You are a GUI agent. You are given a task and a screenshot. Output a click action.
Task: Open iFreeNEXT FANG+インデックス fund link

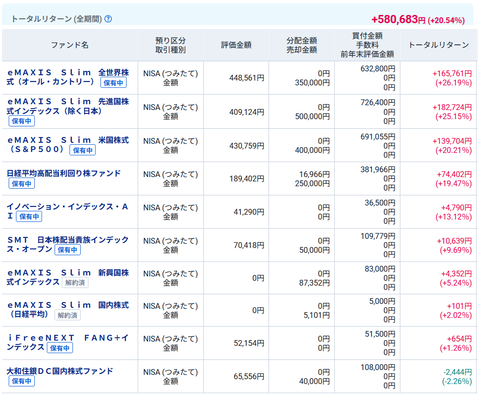tap(68, 342)
